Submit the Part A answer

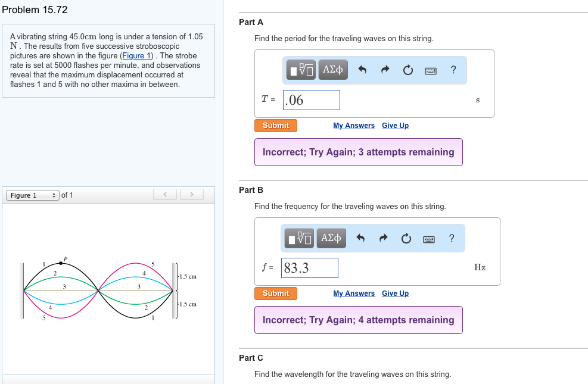tap(275, 125)
